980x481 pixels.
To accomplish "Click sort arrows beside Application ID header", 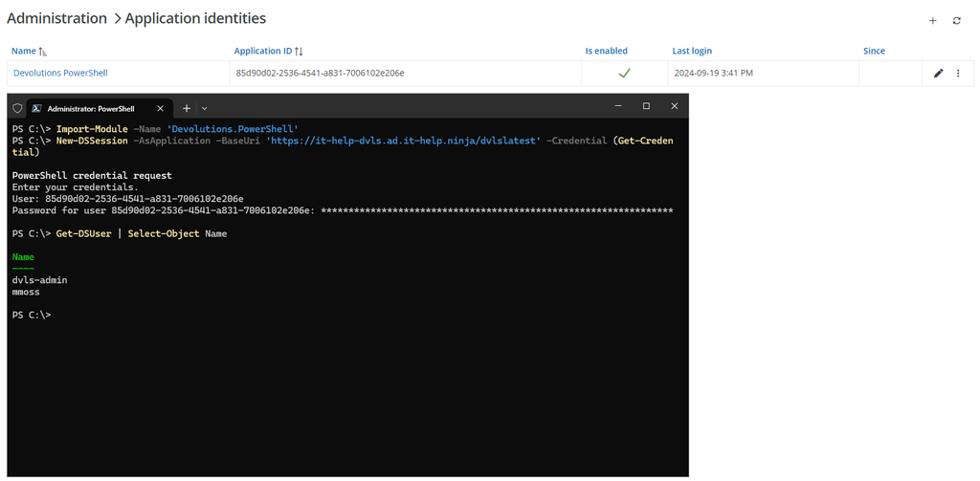I will click(x=299, y=52).
